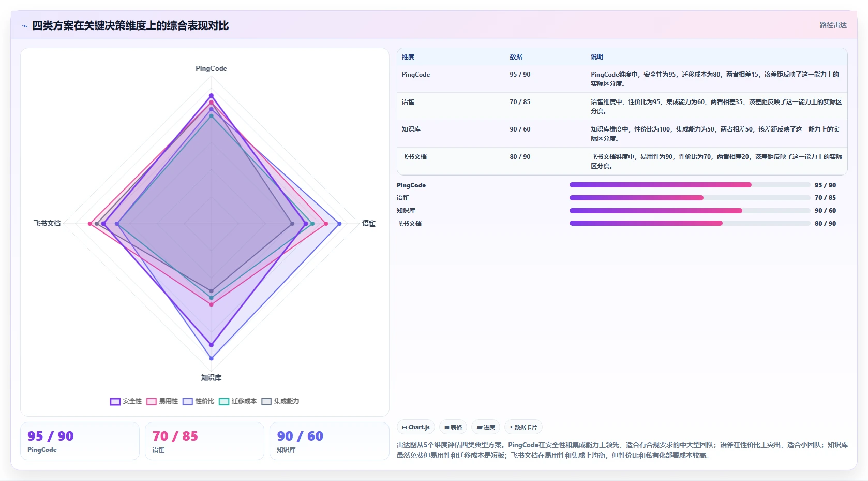Viewport: 868px width, 481px height.
Task: Click the 数据 table column header
Action: pos(516,57)
